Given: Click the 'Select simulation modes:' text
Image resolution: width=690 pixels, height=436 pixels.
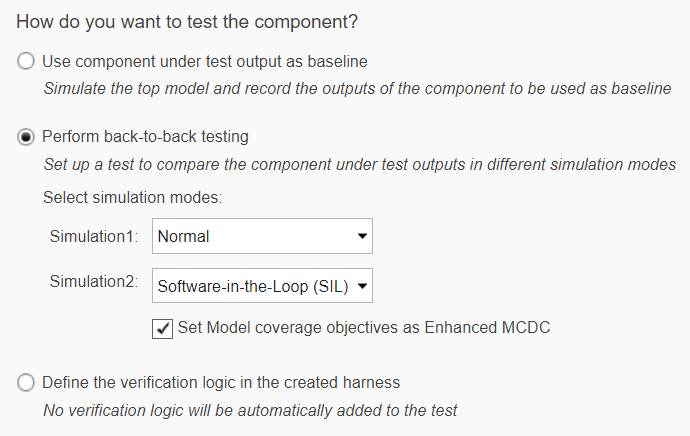Looking at the screenshot, I should [132, 197].
